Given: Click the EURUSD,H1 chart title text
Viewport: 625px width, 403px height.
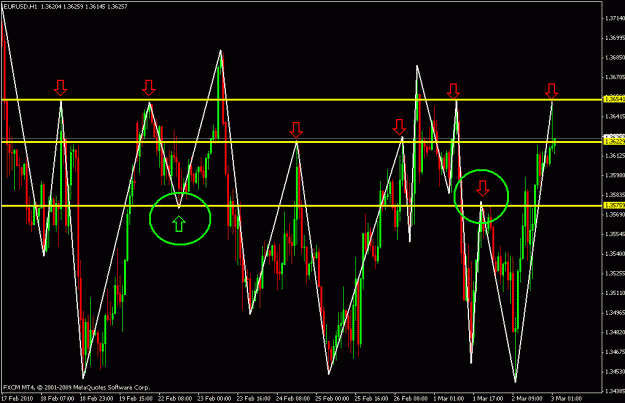Looking at the screenshot, I should point(20,7).
